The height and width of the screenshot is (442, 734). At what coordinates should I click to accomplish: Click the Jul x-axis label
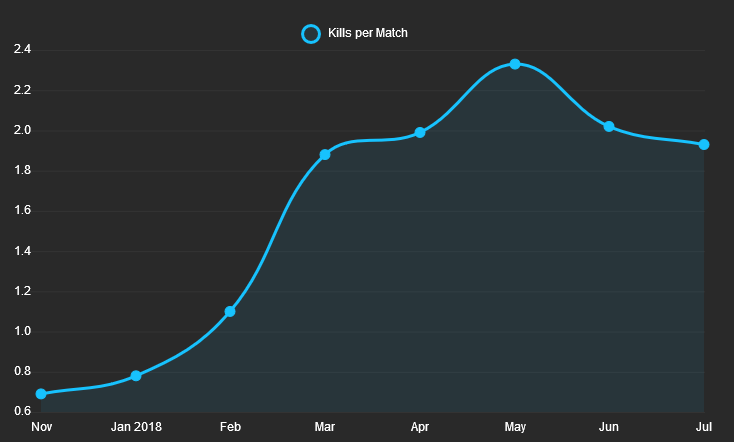(x=704, y=427)
